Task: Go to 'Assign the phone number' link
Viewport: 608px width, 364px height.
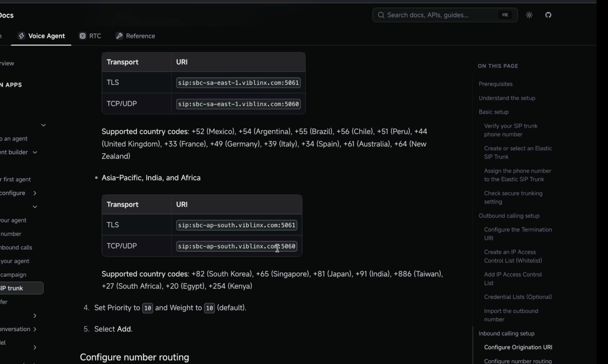Action: point(517,175)
